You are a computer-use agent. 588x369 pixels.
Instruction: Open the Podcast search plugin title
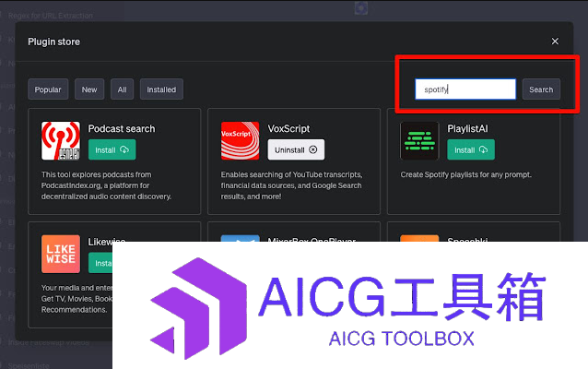coord(122,129)
